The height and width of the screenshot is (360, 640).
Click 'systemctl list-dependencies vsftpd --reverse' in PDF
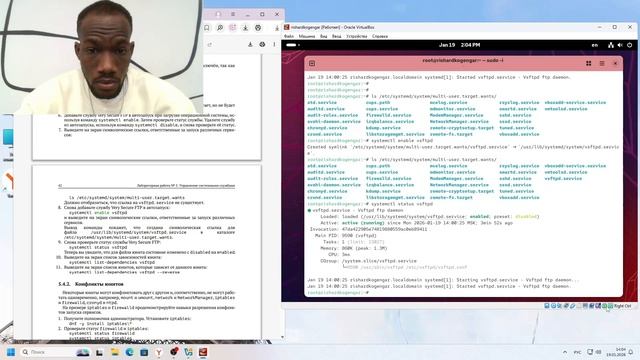point(124,272)
